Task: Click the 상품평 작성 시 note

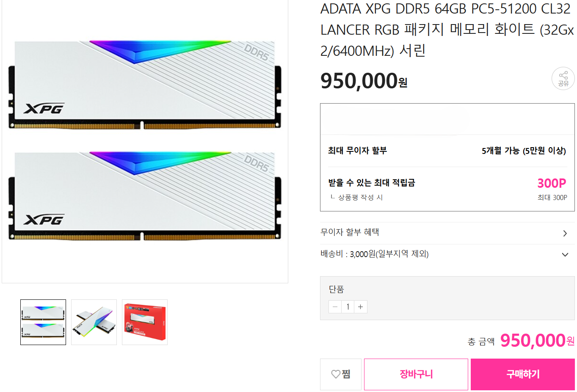Action: coord(360,197)
